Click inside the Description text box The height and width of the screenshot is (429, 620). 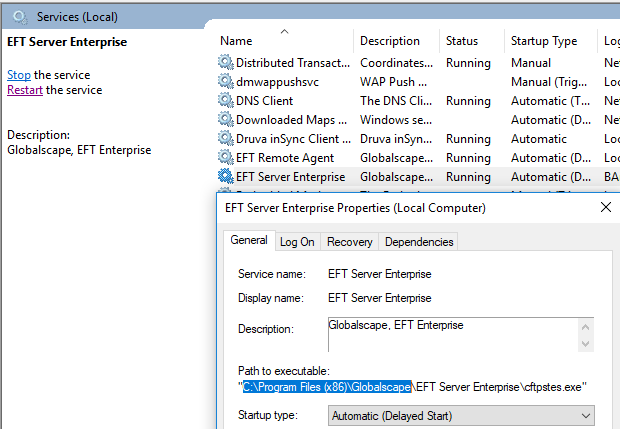click(x=453, y=335)
